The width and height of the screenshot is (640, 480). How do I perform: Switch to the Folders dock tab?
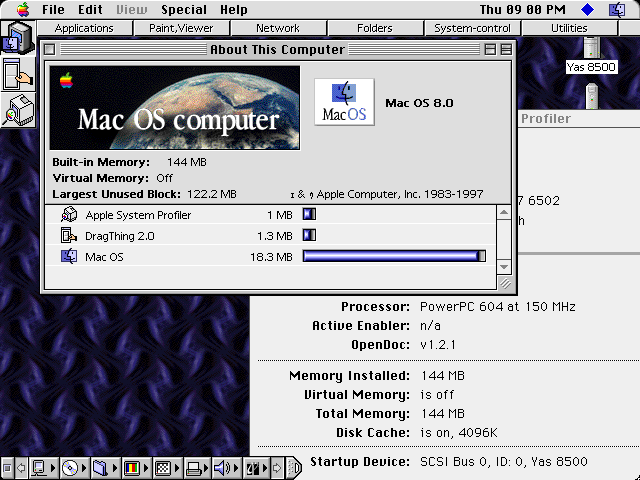[x=375, y=28]
